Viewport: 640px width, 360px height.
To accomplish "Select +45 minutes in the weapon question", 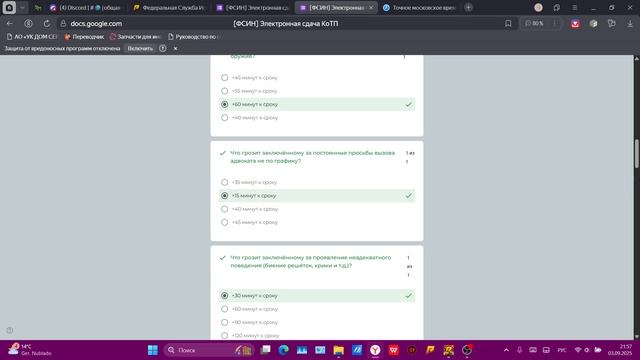I will point(224,78).
